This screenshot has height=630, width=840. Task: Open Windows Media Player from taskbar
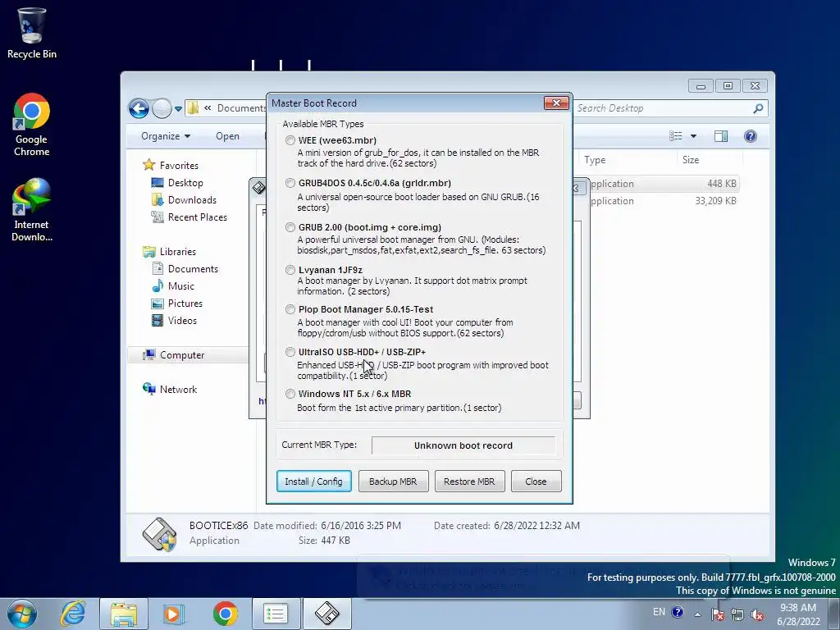(174, 614)
